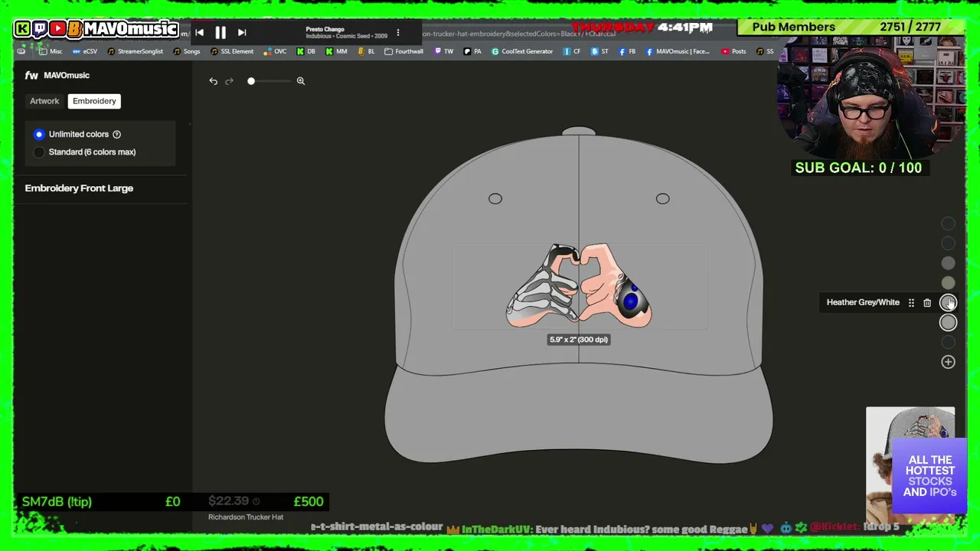Select the Unlimited colors option

(x=39, y=134)
